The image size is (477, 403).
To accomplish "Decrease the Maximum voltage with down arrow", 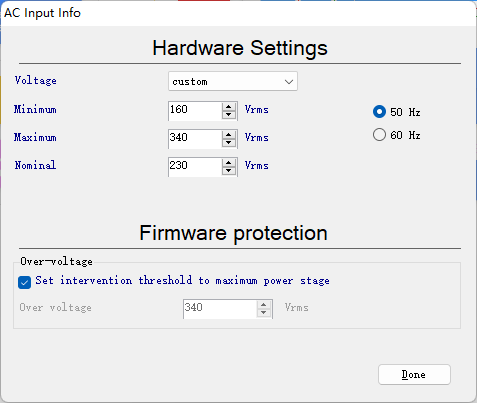I will point(229,143).
